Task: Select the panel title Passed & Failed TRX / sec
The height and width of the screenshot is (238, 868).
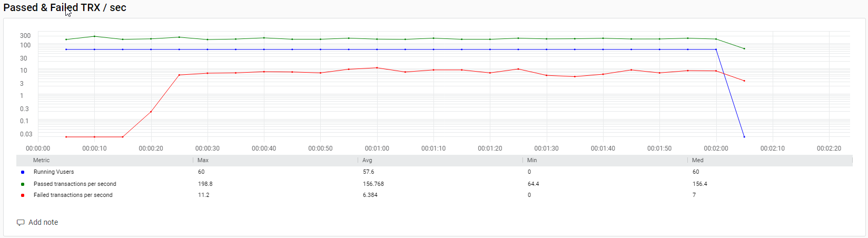Action: pos(65,8)
